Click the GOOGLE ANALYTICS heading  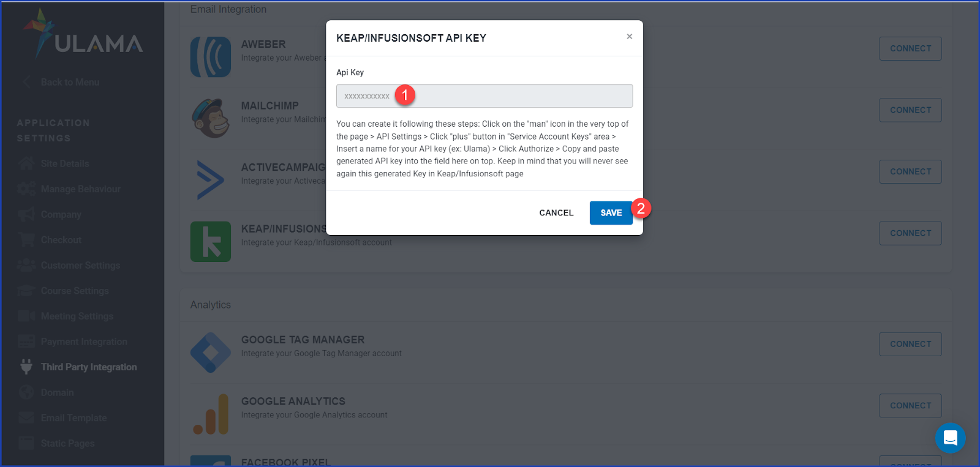[293, 402]
